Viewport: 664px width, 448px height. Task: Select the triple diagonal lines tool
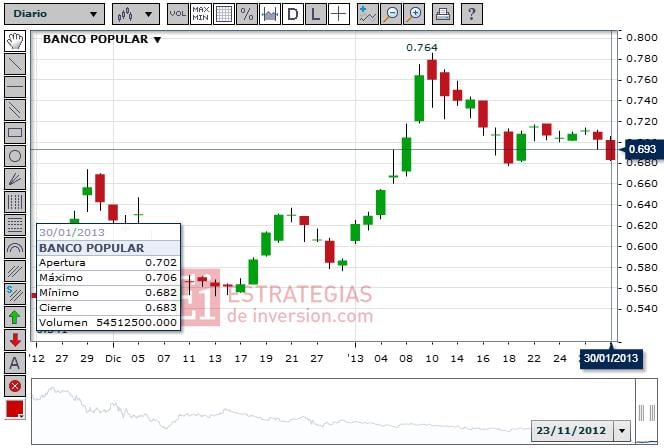coord(15,271)
